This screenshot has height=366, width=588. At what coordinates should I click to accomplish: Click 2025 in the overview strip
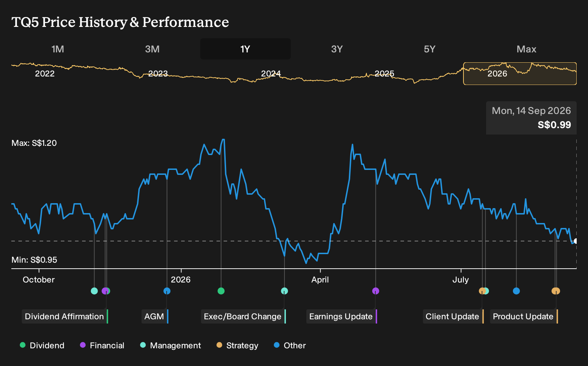point(384,74)
